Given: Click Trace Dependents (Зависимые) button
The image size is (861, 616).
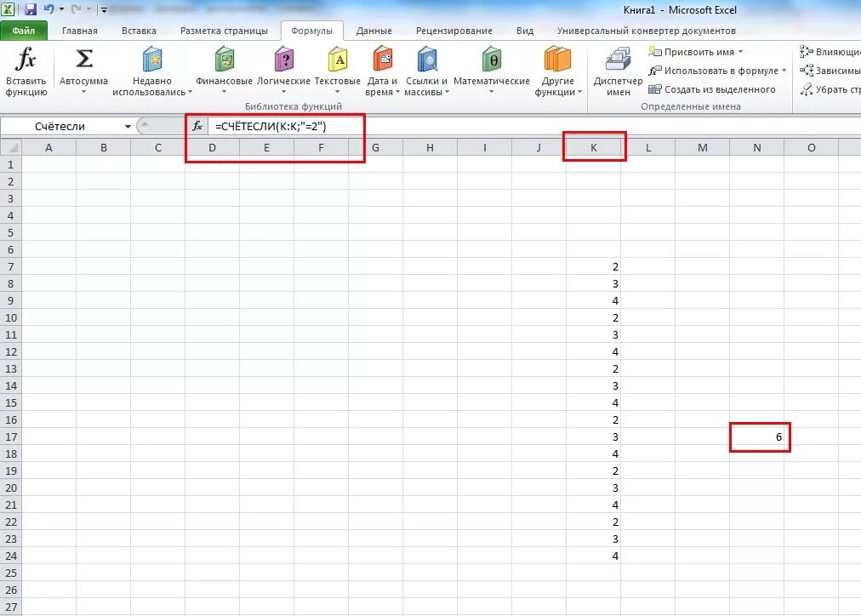Looking at the screenshot, I should pos(830,71).
